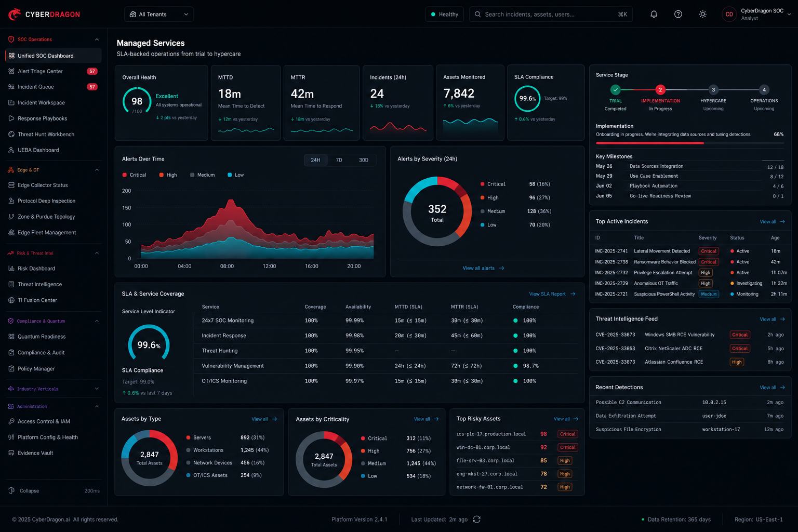Click the Possible C2 Communication detection
798x532 pixels.
(689, 402)
